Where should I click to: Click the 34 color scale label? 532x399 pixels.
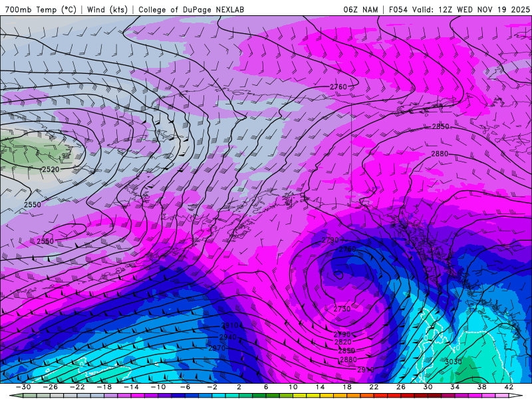(x=455, y=387)
